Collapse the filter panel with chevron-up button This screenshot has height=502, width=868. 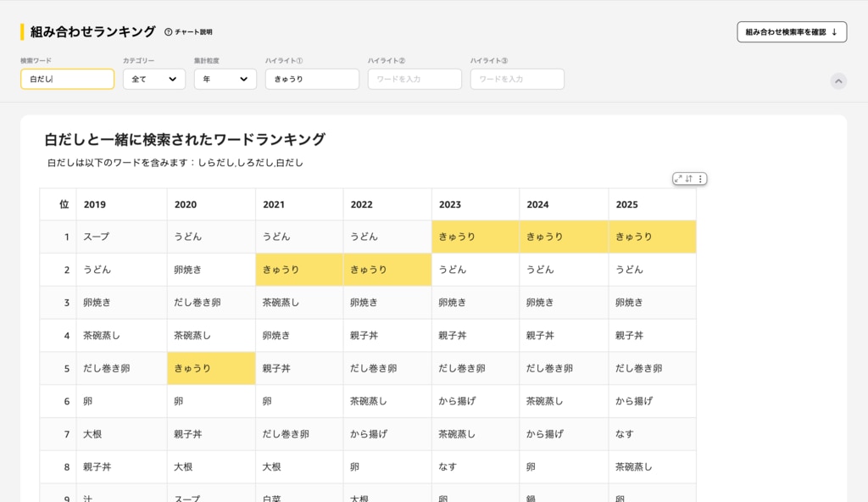point(838,81)
